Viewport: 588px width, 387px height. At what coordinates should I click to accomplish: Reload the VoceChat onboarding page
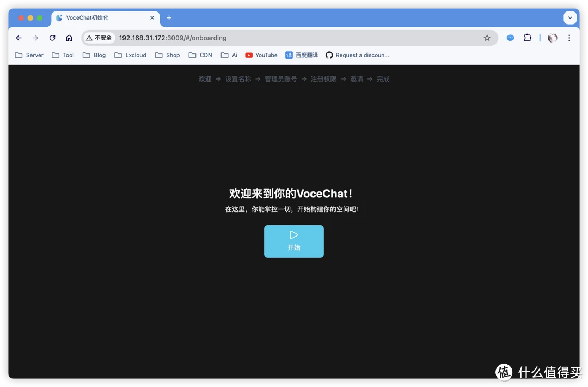pos(52,38)
